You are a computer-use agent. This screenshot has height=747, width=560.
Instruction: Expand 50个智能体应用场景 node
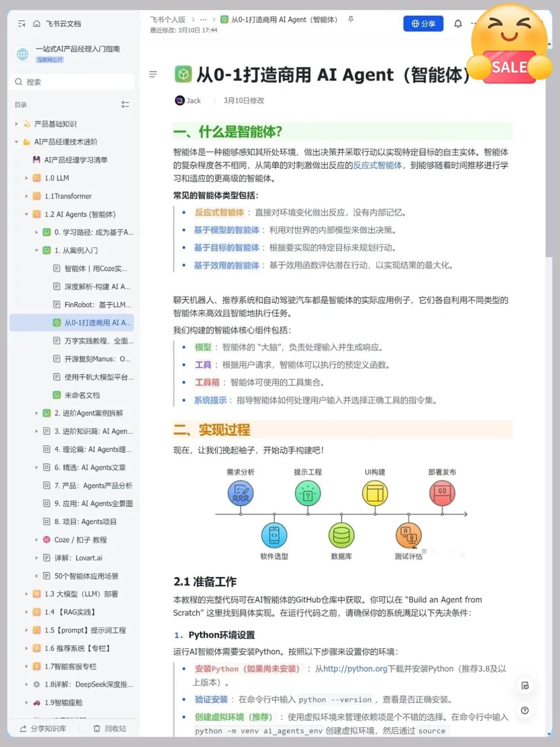tap(37, 576)
